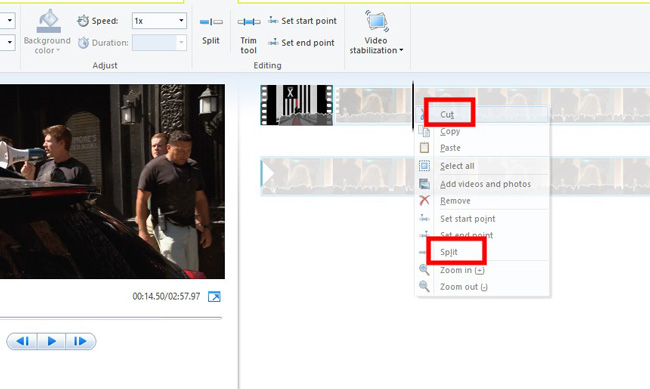Play the video preview

point(51,341)
